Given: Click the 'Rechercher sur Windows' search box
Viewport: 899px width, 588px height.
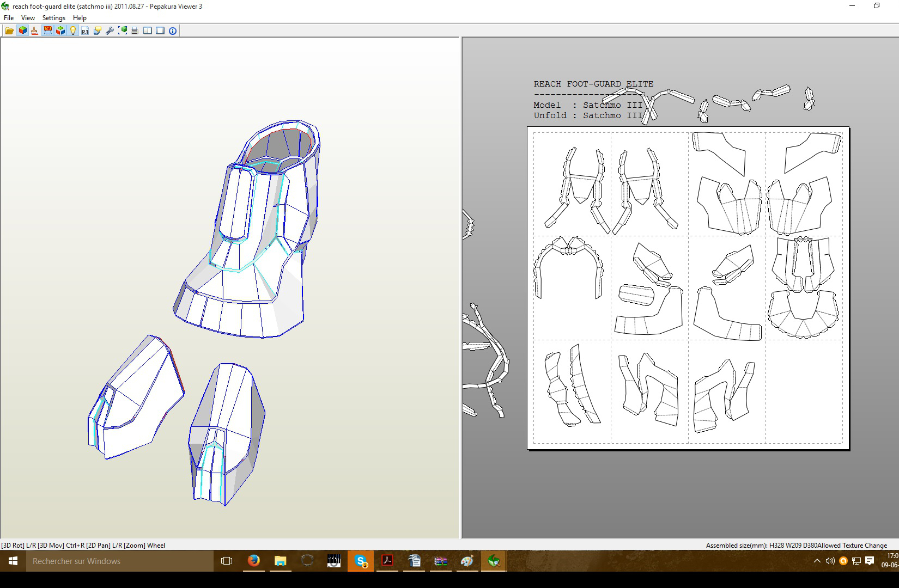Looking at the screenshot, I should click(120, 561).
